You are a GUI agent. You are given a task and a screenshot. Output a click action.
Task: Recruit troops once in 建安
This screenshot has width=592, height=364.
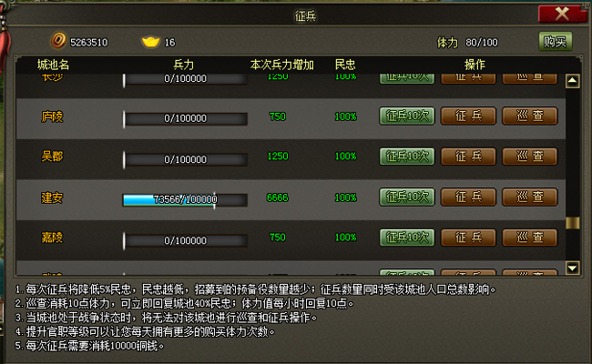point(468,197)
